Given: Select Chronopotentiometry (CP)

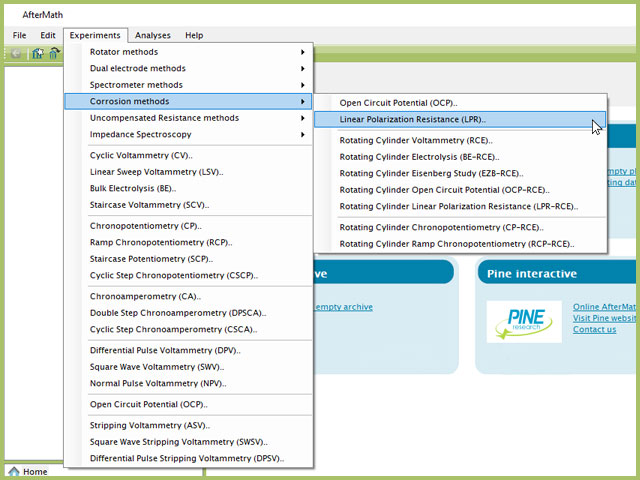Looking at the screenshot, I should click(x=188, y=226).
